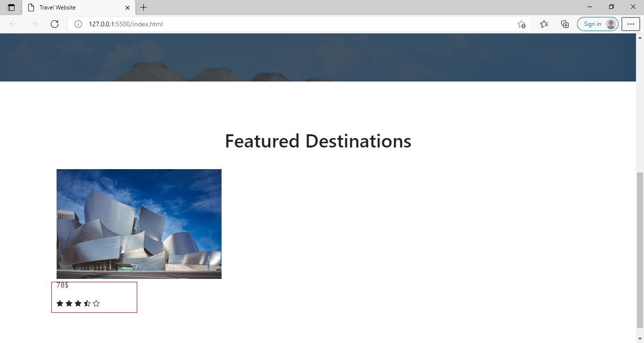The width and height of the screenshot is (644, 343).
Task: Refresh the Travel Website page
Action: (55, 24)
